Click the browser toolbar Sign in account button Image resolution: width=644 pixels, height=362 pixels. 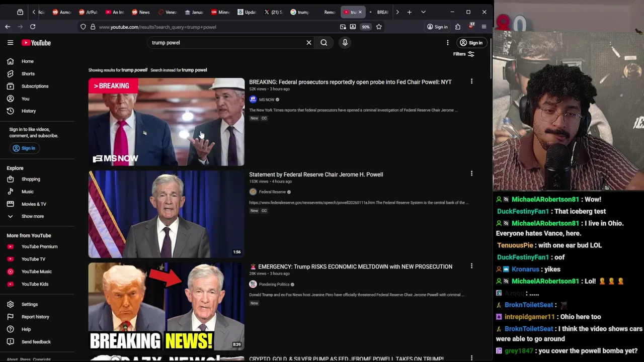pyautogui.click(x=437, y=27)
